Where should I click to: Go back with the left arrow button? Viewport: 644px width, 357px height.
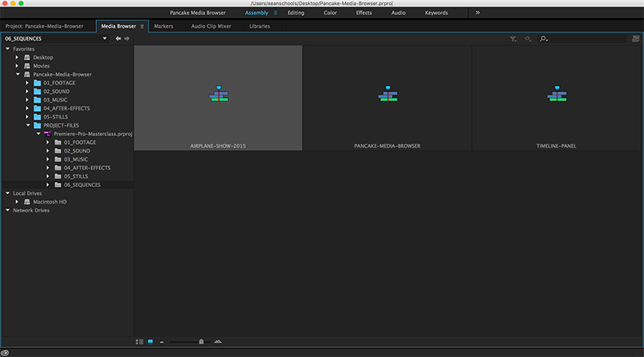118,39
